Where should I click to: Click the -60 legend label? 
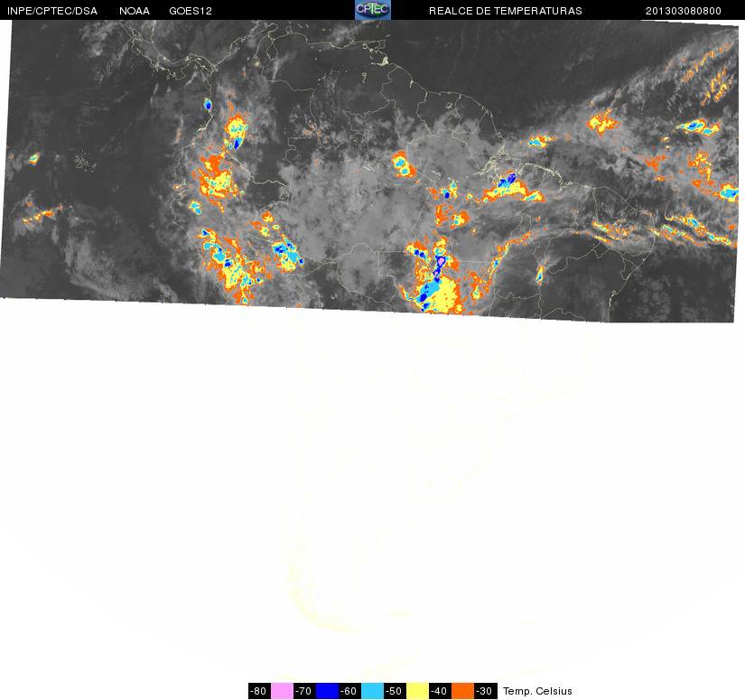349,691
